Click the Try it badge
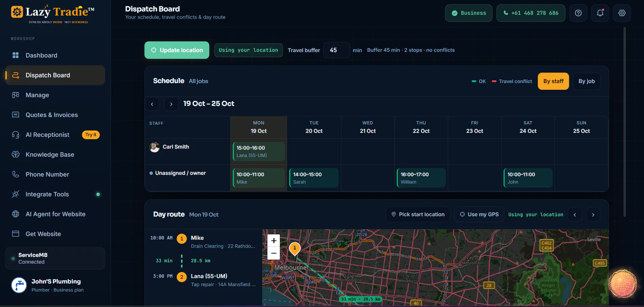 pyautogui.click(x=91, y=135)
